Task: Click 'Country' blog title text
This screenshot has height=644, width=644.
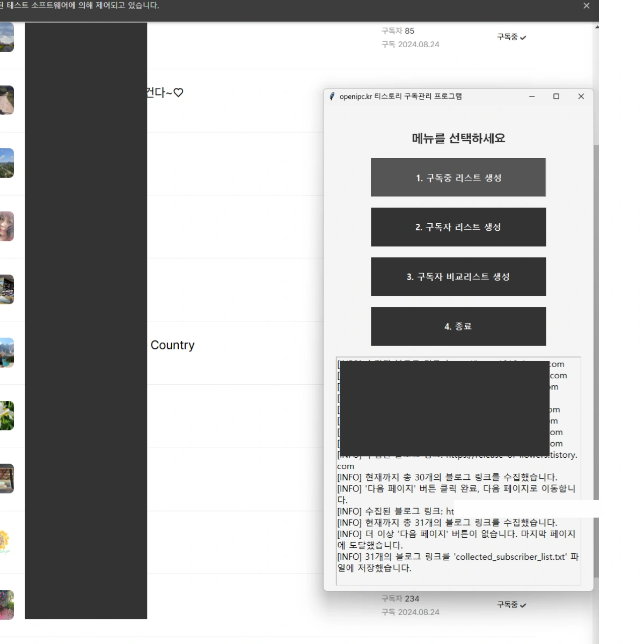Action: click(172, 345)
